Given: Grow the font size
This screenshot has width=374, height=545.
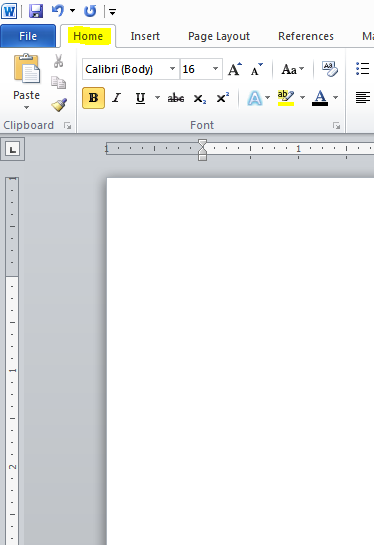Looking at the screenshot, I should click(235, 69).
